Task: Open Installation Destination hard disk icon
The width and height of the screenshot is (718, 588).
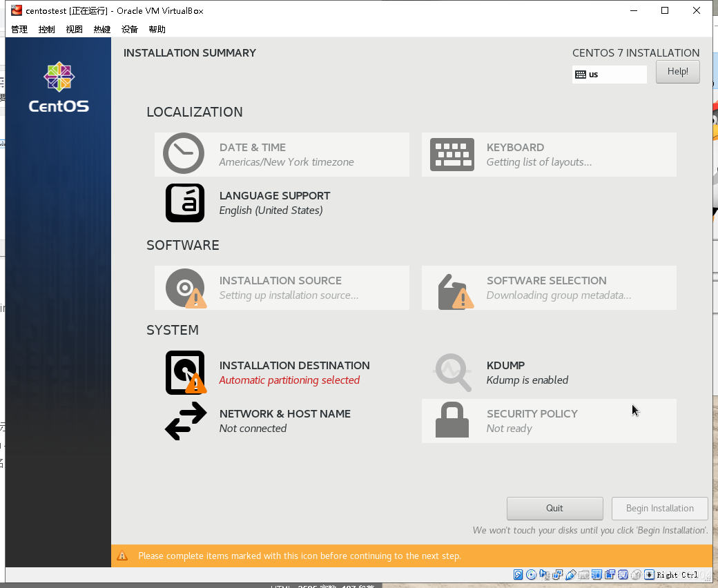Action: tap(186, 373)
